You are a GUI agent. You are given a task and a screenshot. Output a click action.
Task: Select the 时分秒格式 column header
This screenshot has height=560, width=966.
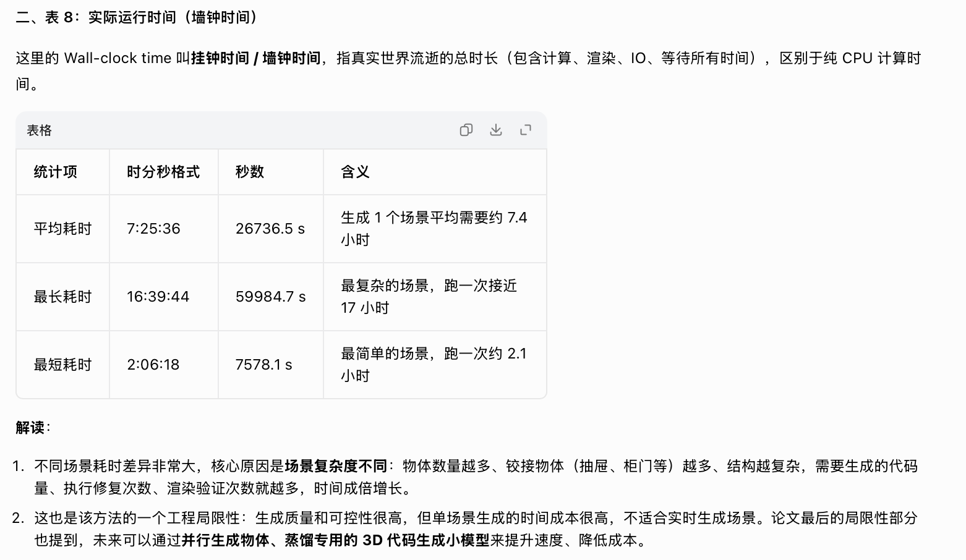[x=163, y=172]
